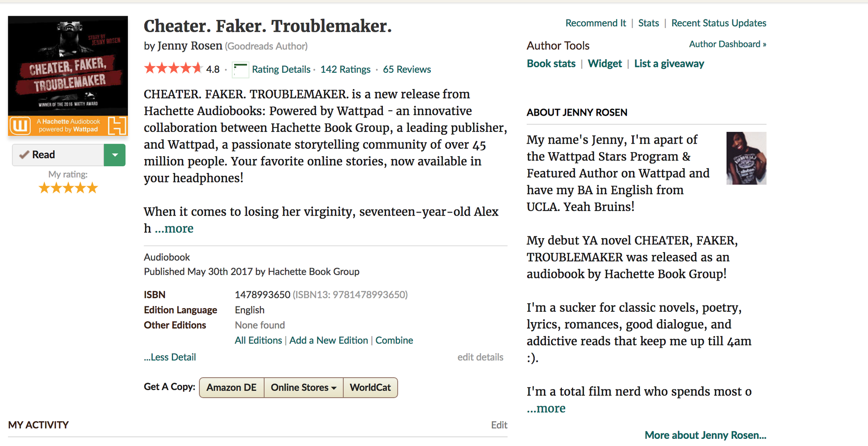Viewport: 868px width, 446px height.
Task: Open the 65 Reviews link
Action: click(407, 70)
